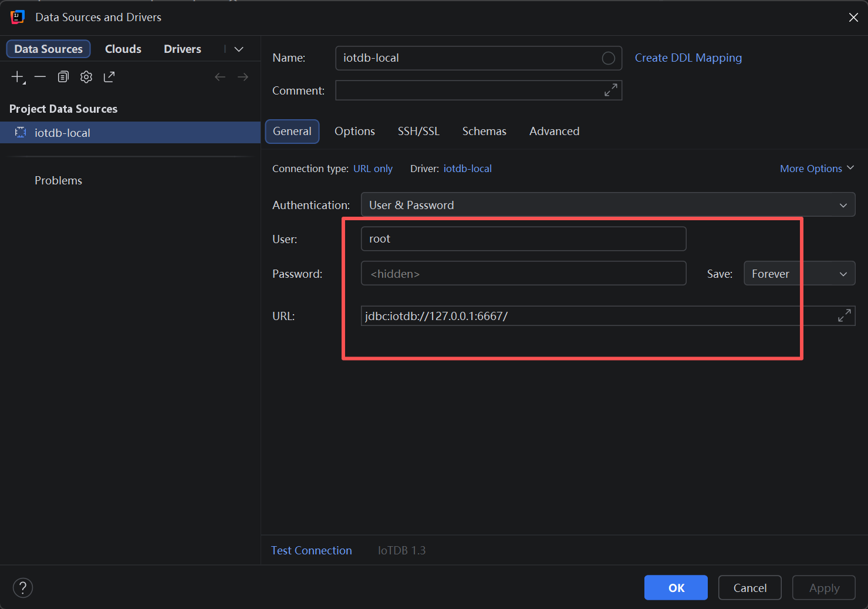The width and height of the screenshot is (868, 609).
Task: Switch to the Data Sources tab
Action: pyautogui.click(x=48, y=49)
